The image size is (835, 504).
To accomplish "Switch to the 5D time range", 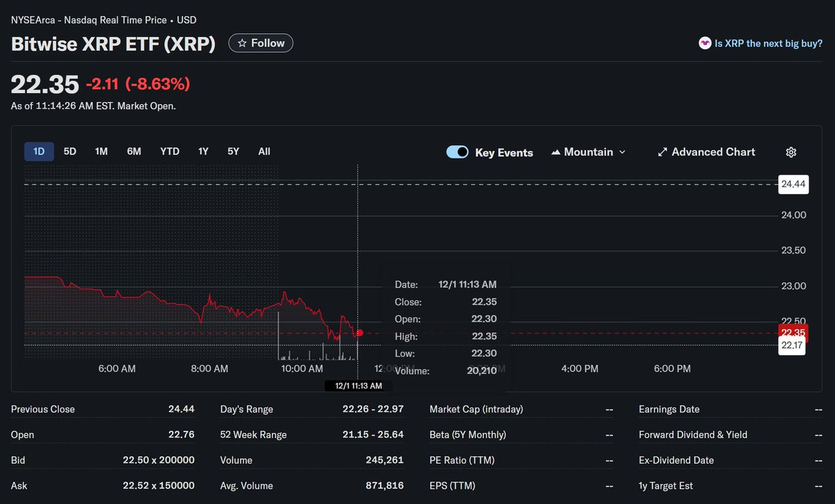I will pyautogui.click(x=70, y=152).
